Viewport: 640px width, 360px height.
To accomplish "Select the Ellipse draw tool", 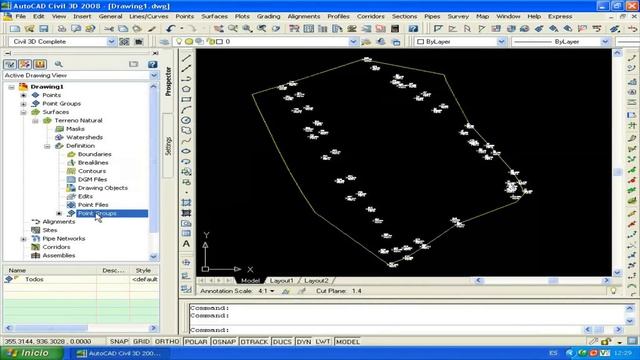I will point(186,151).
